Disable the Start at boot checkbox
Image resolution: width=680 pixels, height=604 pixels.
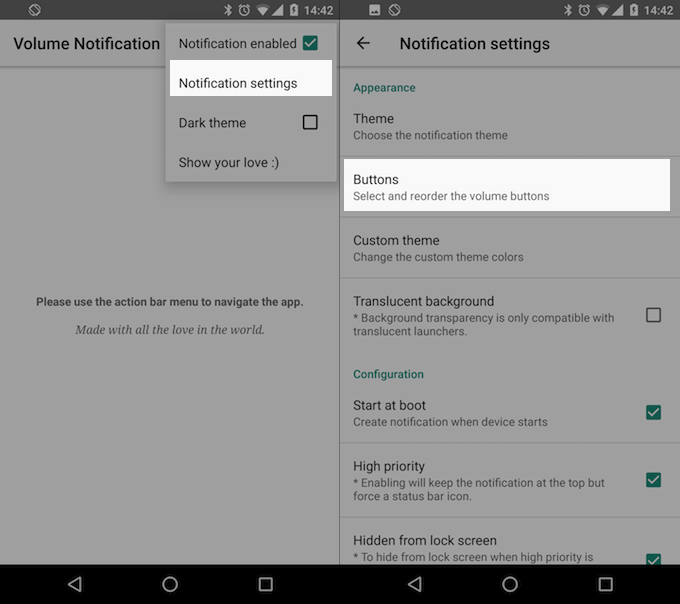(x=653, y=412)
